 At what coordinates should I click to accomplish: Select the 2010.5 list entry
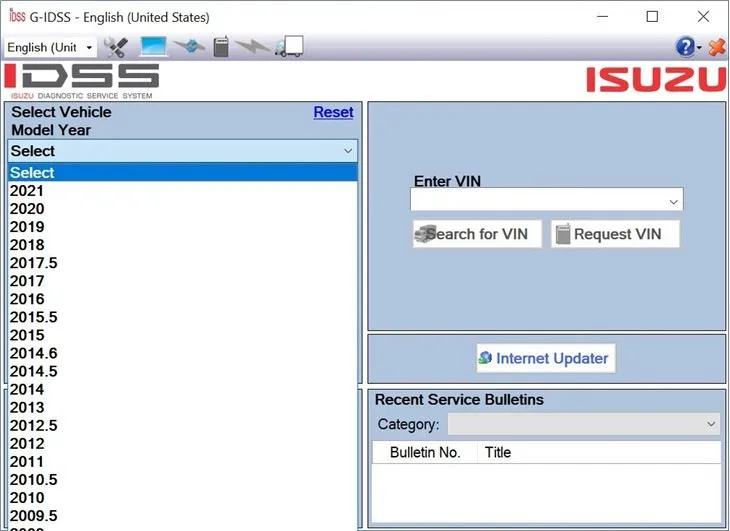click(182, 480)
